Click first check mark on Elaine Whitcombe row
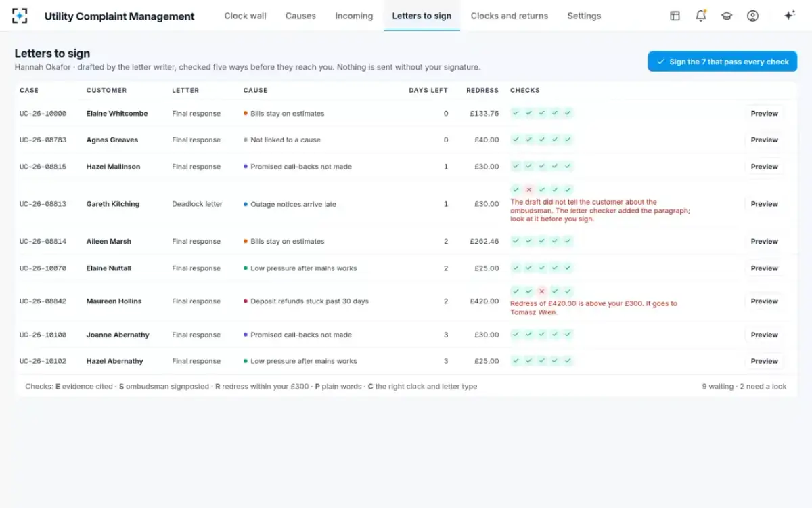812x508 pixels. pos(516,113)
